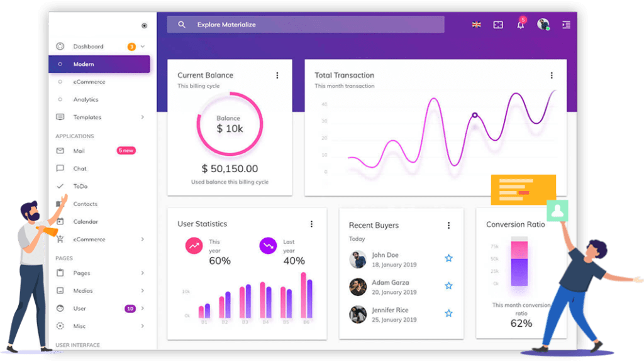The image size is (644, 362).
Task: Toggle sidebar collapse radio button
Action: [x=144, y=26]
